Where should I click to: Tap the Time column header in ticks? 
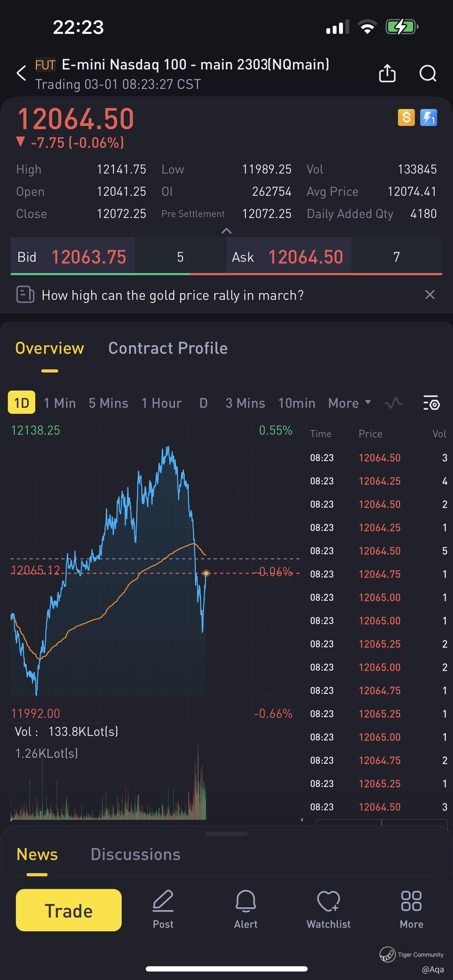pos(321,434)
